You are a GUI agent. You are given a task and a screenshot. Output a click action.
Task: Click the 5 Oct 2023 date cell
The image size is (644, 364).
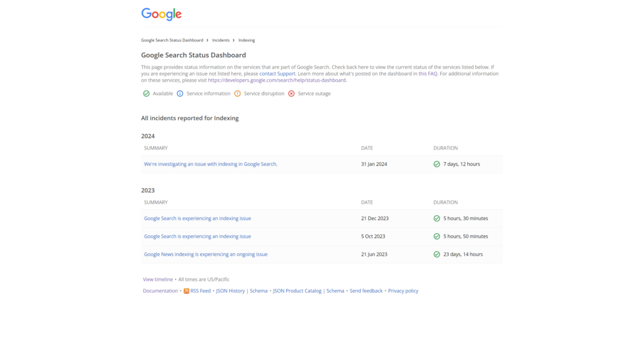click(x=374, y=236)
